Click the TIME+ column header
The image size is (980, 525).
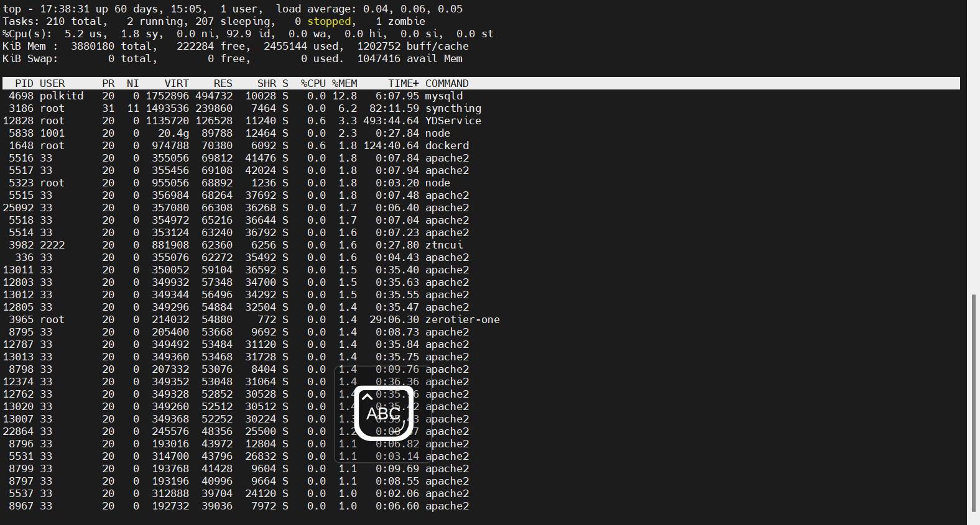(x=403, y=83)
